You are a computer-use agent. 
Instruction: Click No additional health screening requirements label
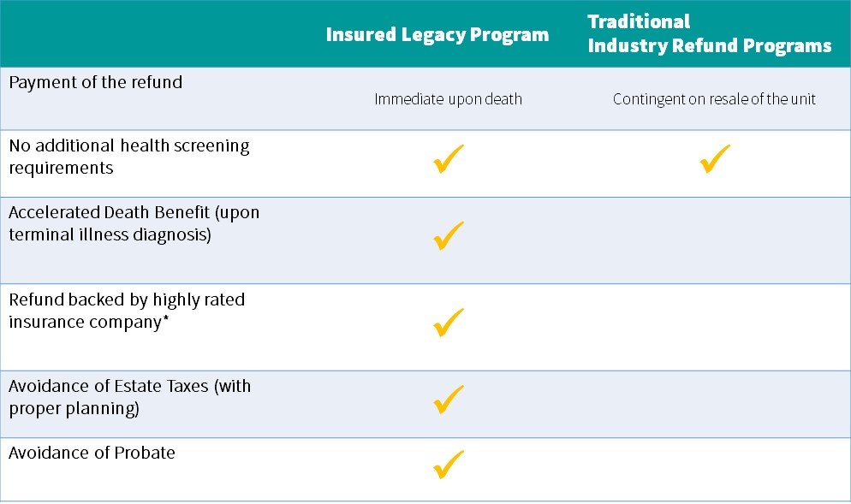[129, 157]
